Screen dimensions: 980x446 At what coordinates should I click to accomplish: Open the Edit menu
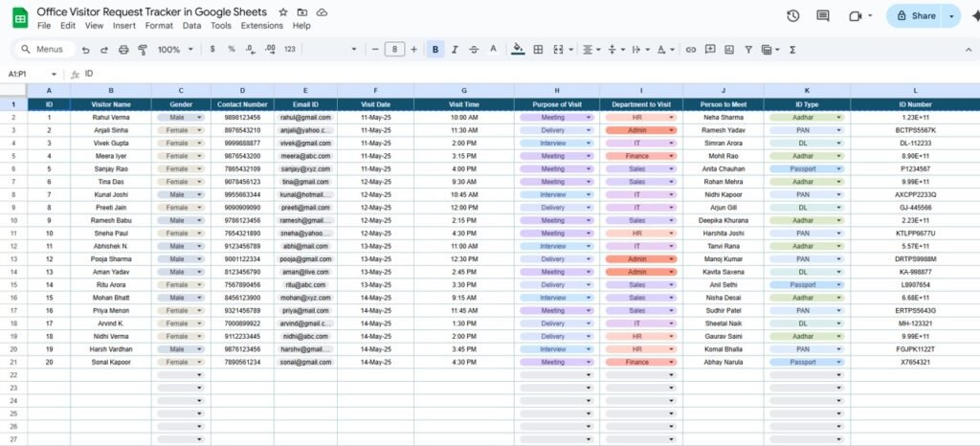point(68,26)
